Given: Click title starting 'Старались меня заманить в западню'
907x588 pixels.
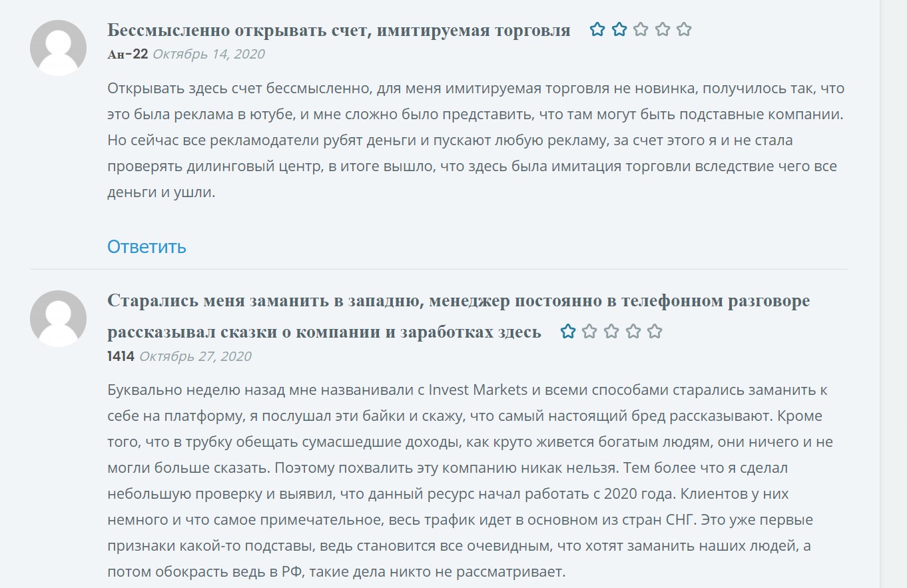Looking at the screenshot, I should (x=459, y=316).
